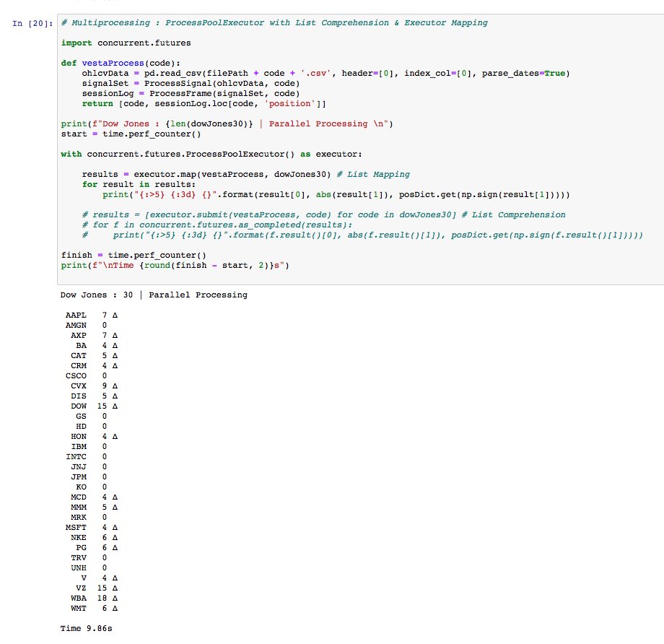The height and width of the screenshot is (644, 664).
Task: Click the AAPL output row
Action: point(92,316)
